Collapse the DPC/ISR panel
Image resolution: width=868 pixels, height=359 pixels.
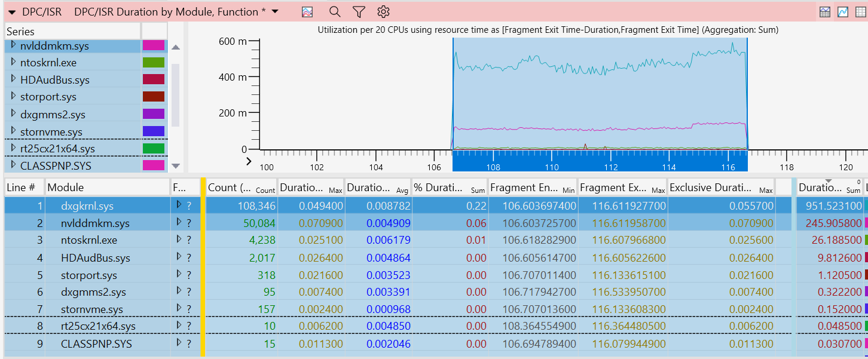coord(11,12)
